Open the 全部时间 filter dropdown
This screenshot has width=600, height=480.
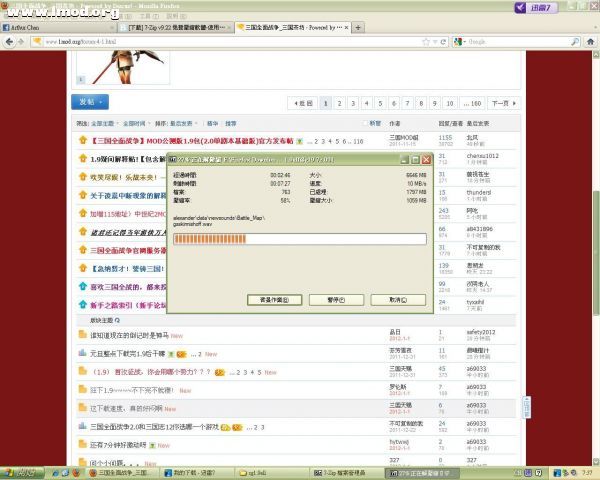pos(133,123)
